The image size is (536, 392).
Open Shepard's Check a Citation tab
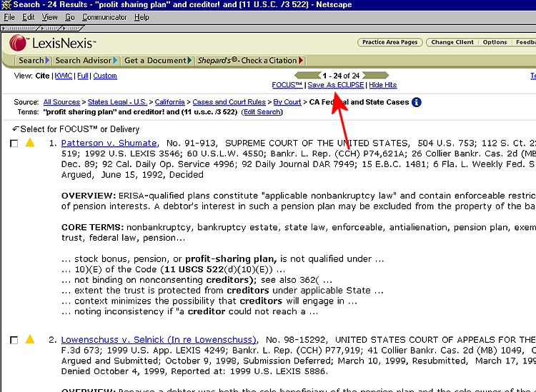pos(250,61)
